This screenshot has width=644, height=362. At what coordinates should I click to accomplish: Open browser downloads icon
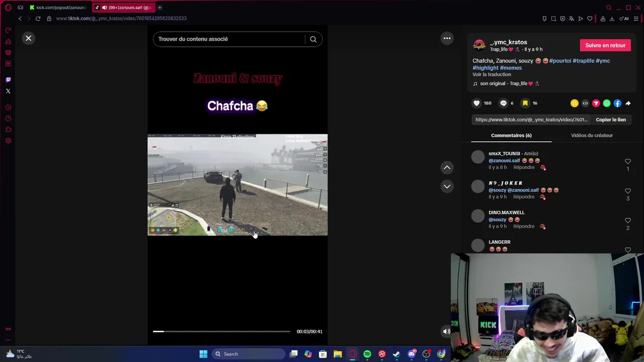[x=612, y=19]
